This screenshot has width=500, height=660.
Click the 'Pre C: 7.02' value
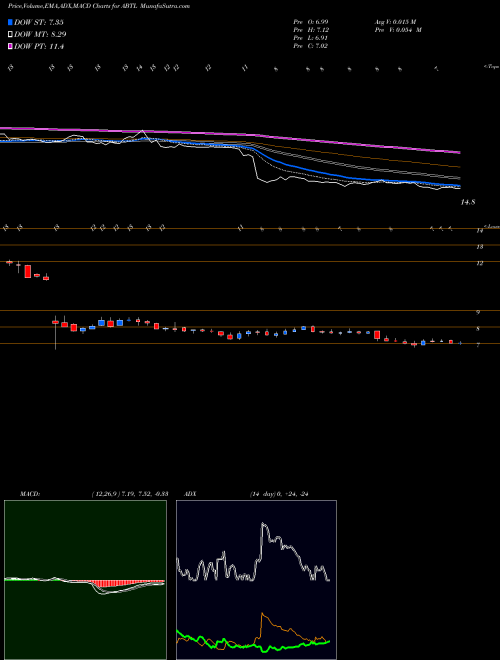click(311, 46)
